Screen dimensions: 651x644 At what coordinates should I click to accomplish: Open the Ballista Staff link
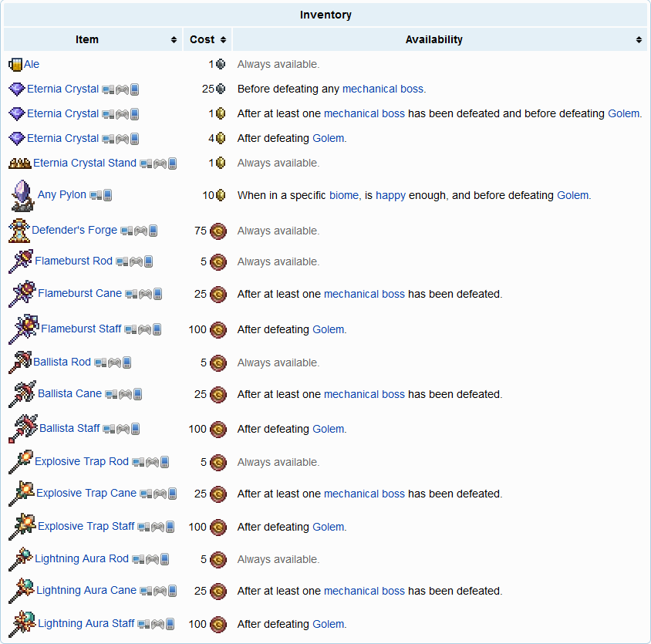(69, 429)
